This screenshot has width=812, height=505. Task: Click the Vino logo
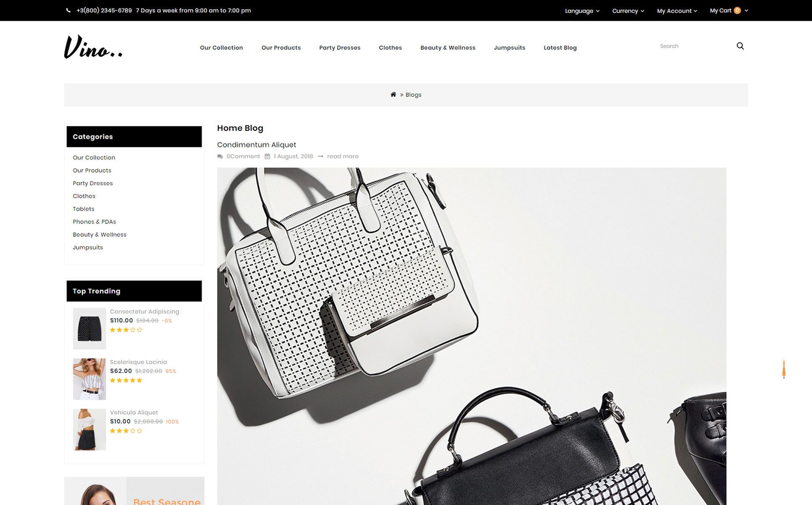(x=93, y=47)
